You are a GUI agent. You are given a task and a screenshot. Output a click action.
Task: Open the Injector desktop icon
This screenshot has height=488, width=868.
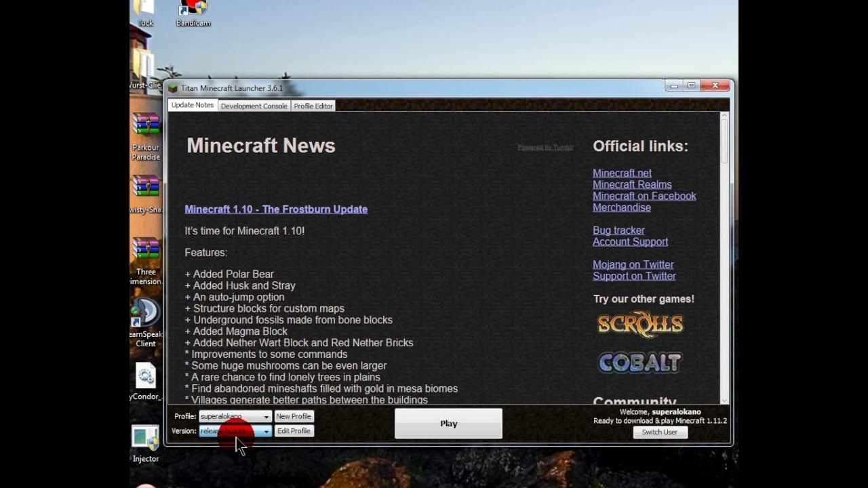(x=146, y=445)
